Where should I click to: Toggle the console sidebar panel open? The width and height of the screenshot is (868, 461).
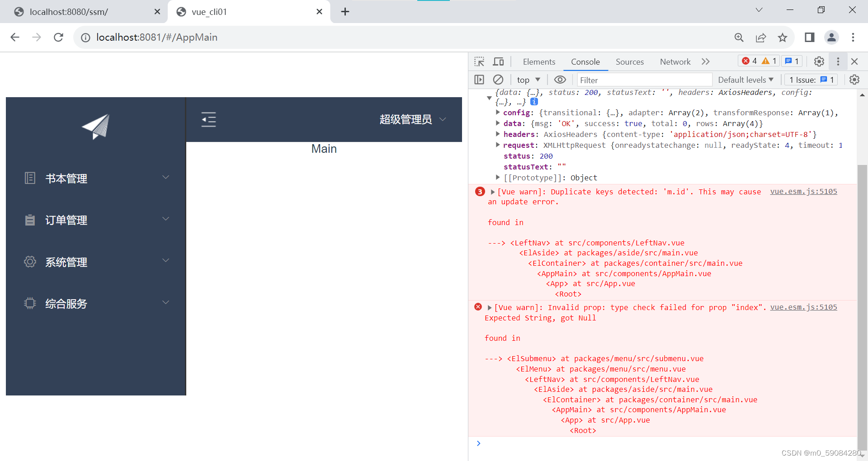click(x=479, y=80)
